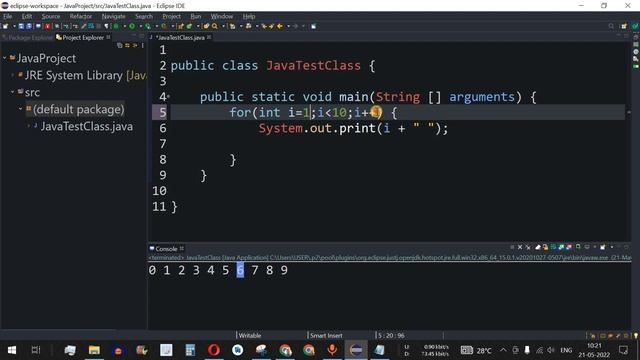Screen dimensions: 640x360
Task: Open the Refactor menu
Action: 80,16
